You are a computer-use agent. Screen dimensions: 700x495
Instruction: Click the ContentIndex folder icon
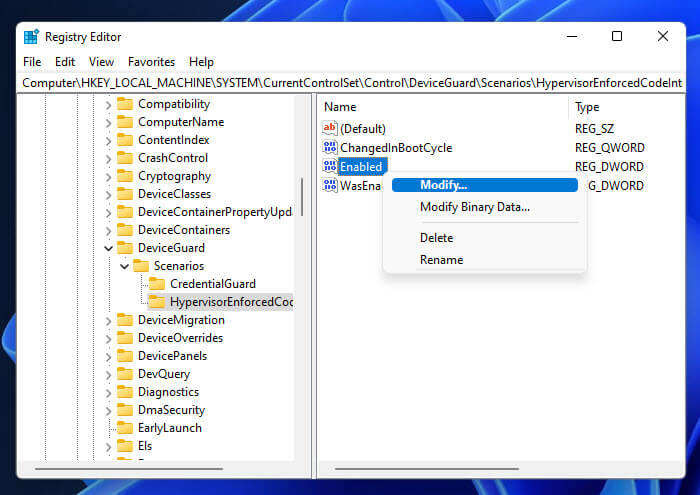click(125, 140)
